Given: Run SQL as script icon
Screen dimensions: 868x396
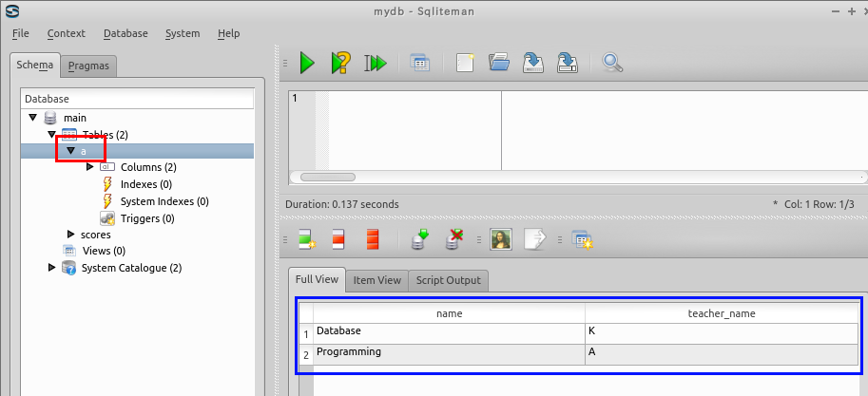Looking at the screenshot, I should pyautogui.click(x=376, y=63).
